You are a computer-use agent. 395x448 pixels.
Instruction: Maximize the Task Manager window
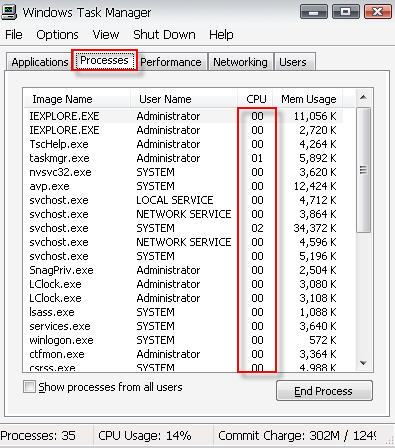(x=346, y=12)
